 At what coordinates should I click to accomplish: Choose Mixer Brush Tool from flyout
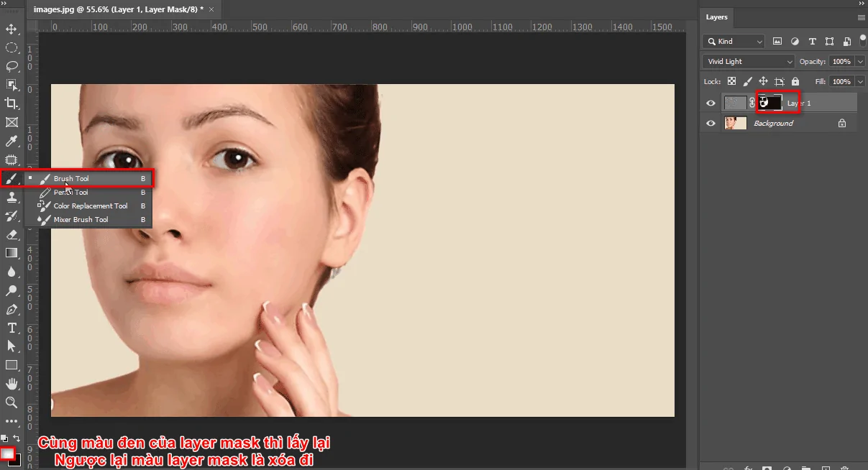point(81,220)
